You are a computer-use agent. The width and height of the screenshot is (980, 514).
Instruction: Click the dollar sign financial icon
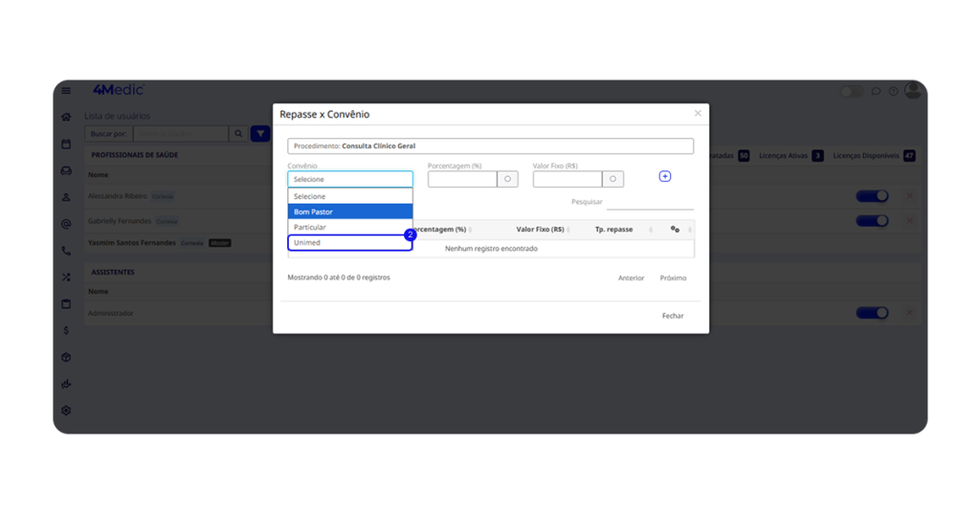click(x=66, y=330)
